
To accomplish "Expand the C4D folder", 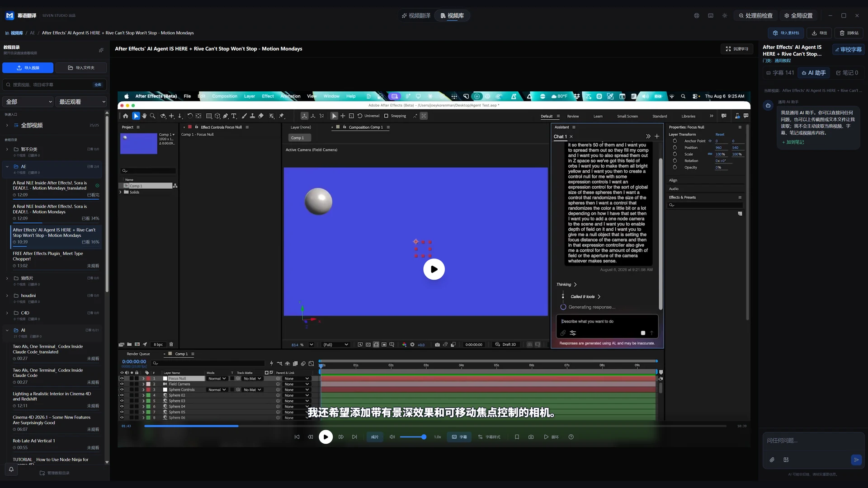I will [7, 313].
